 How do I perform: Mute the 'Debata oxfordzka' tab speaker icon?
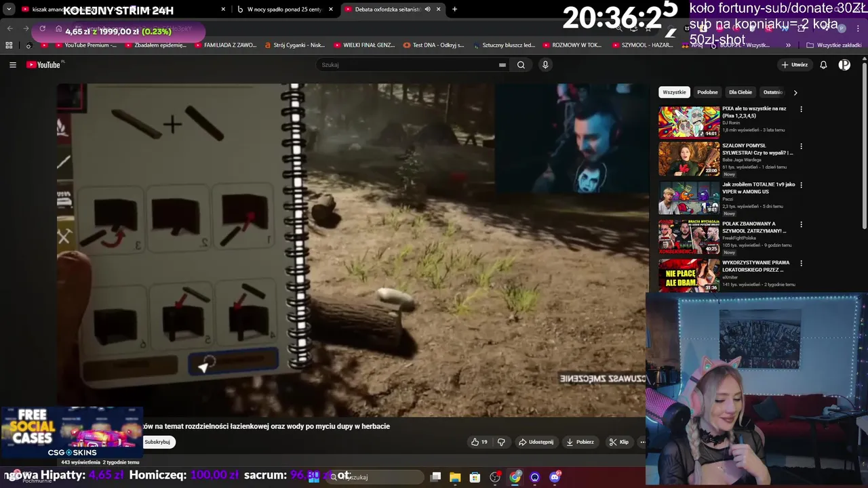[x=427, y=9]
